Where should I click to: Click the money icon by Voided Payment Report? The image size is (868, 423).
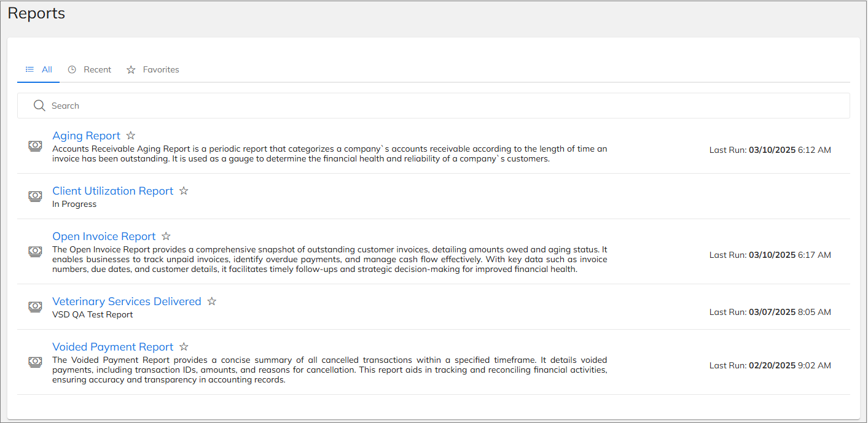[x=35, y=362]
